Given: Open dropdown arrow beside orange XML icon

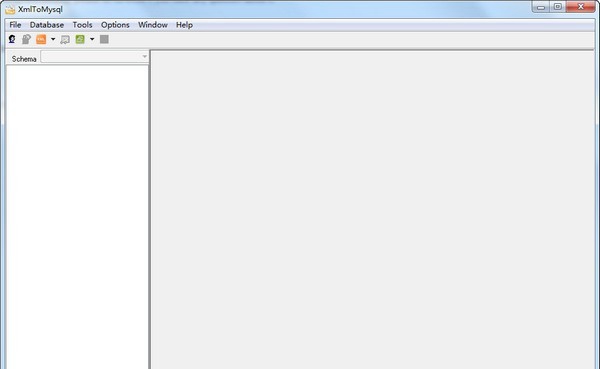Looking at the screenshot, I should pyautogui.click(x=53, y=39).
